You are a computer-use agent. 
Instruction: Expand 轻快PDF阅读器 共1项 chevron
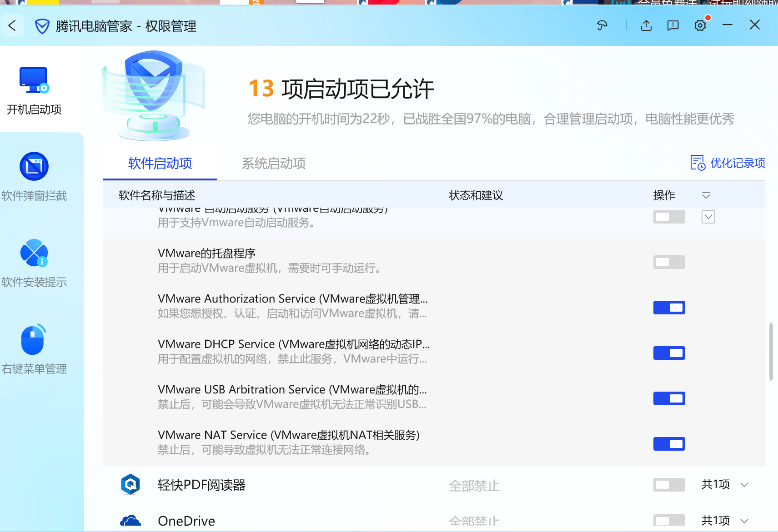pyautogui.click(x=744, y=485)
